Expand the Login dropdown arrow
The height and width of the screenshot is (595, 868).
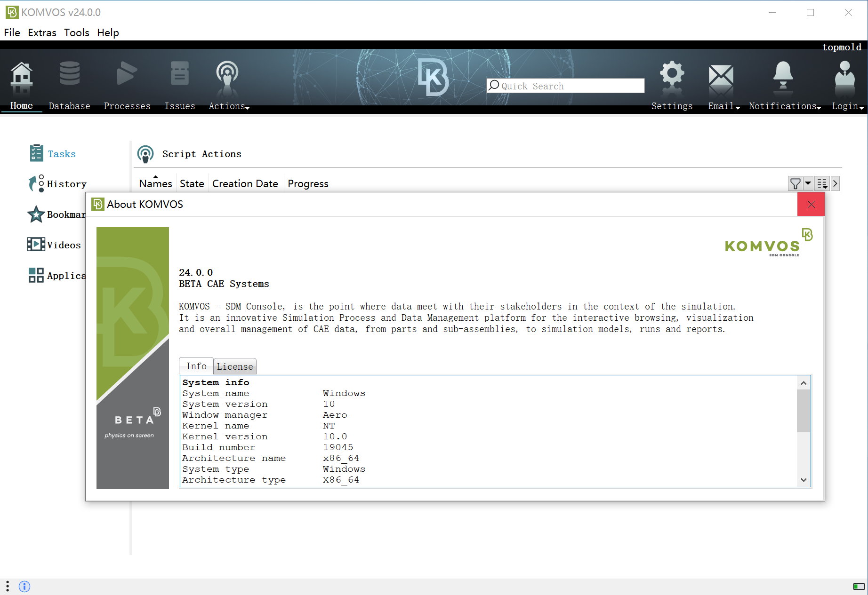(x=861, y=108)
